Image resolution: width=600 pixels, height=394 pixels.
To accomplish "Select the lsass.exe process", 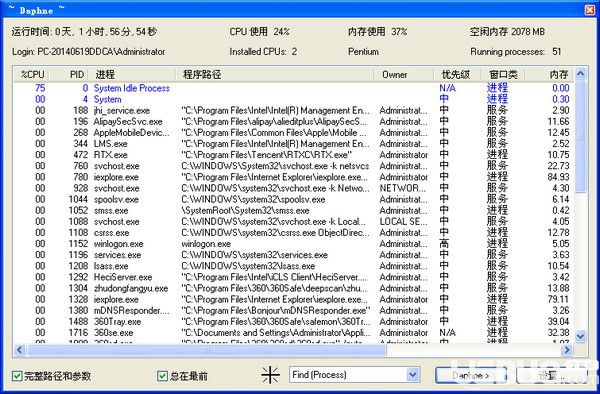I will [x=294, y=266].
